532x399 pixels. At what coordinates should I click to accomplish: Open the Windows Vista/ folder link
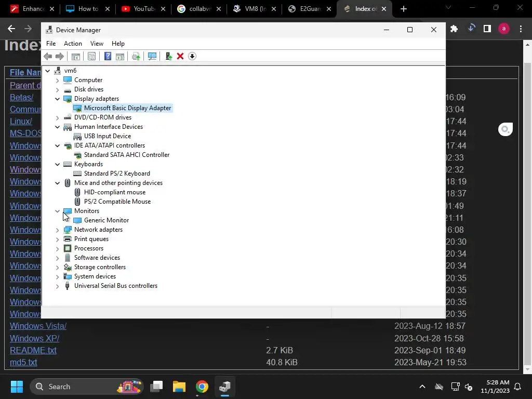coord(38,326)
